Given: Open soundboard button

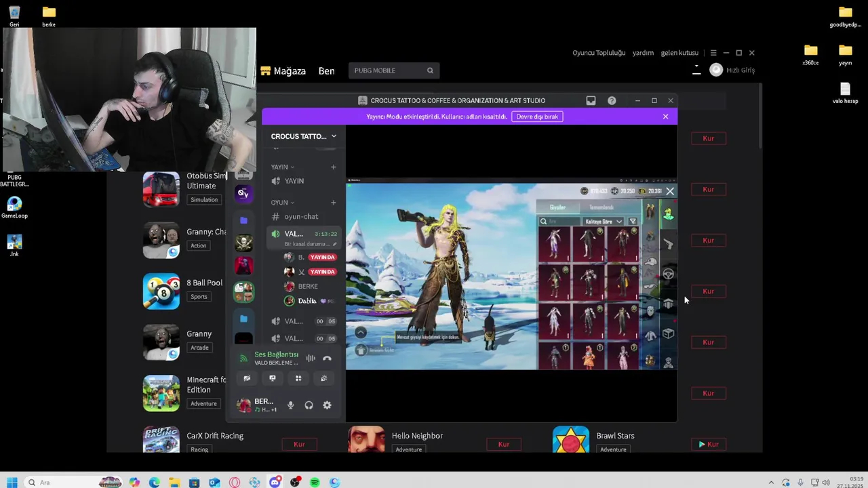Looking at the screenshot, I should click(324, 378).
